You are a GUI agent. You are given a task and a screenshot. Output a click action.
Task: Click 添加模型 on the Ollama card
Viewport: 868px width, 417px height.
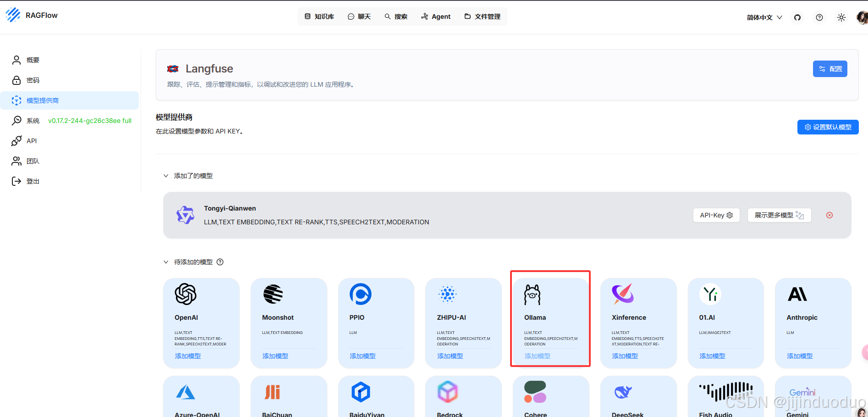click(537, 356)
